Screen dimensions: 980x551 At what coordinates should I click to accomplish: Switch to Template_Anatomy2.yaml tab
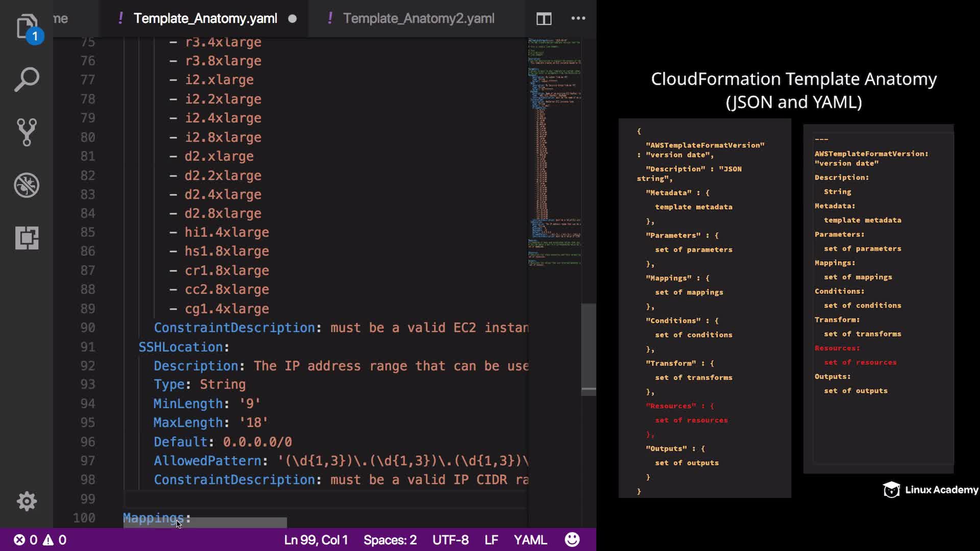418,19
